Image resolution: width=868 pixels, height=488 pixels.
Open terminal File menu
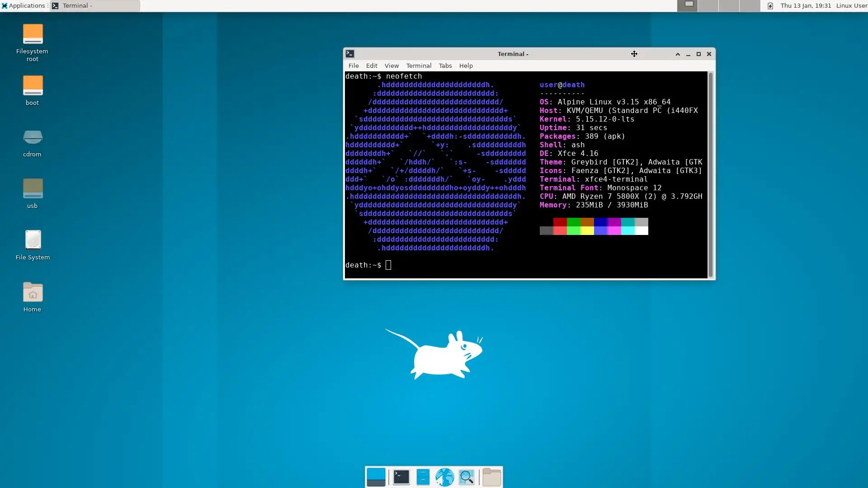pyautogui.click(x=354, y=66)
